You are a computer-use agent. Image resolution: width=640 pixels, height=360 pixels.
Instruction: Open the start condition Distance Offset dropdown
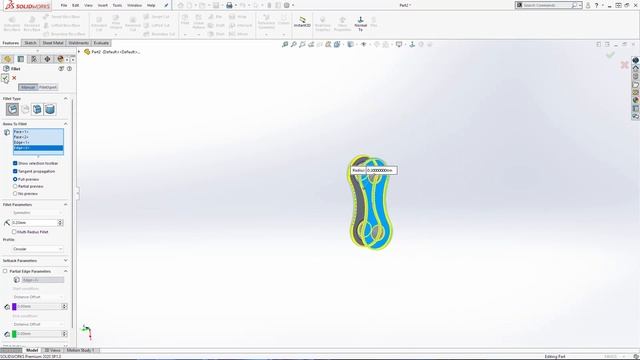[37, 297]
